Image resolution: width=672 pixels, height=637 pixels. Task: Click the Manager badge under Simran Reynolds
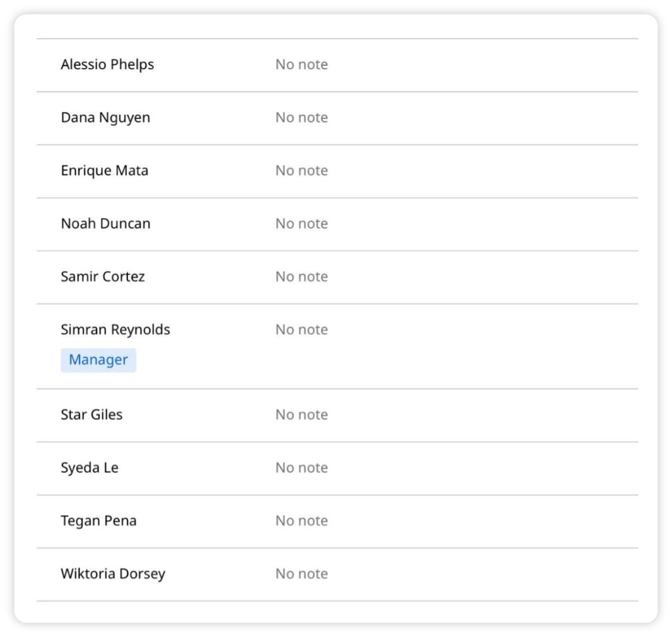point(98,360)
